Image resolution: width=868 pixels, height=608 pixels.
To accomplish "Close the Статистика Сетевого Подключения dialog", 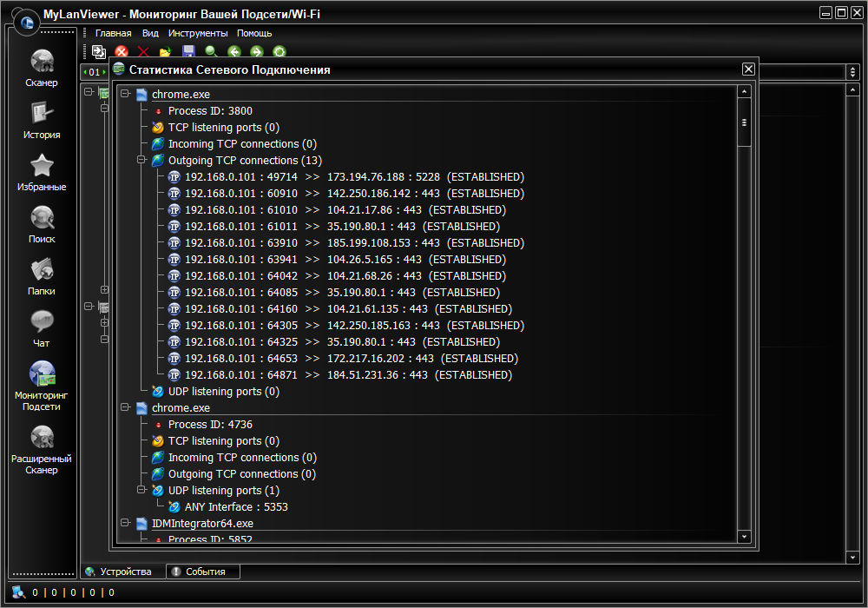I will 748,69.
